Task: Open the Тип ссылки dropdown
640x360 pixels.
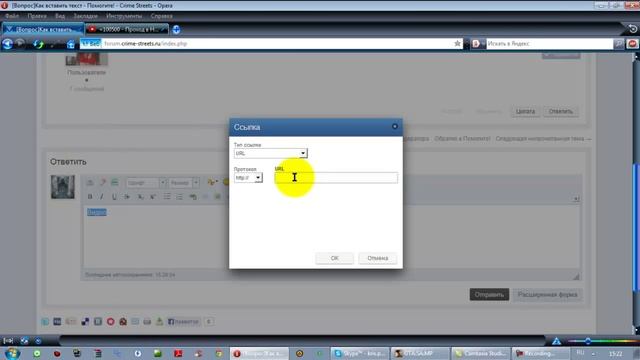Action: pyautogui.click(x=271, y=153)
